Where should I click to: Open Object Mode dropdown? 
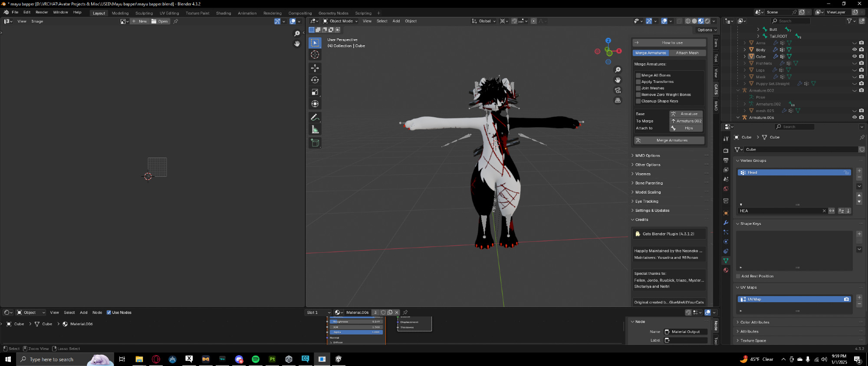coord(340,21)
